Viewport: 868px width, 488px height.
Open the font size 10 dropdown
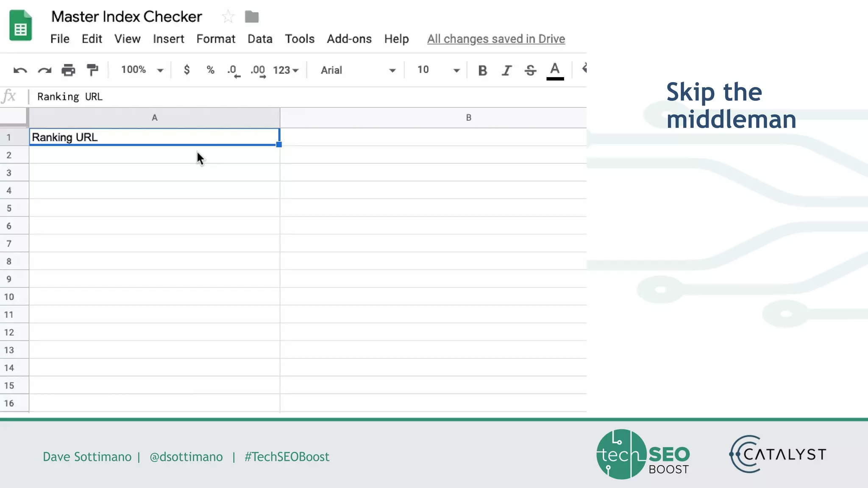click(438, 70)
